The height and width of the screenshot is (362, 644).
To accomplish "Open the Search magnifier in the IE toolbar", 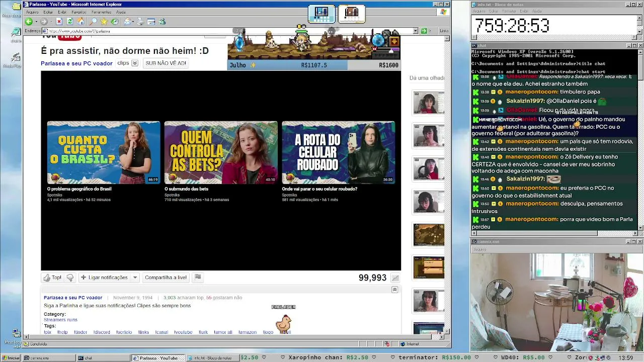I will [93, 22].
